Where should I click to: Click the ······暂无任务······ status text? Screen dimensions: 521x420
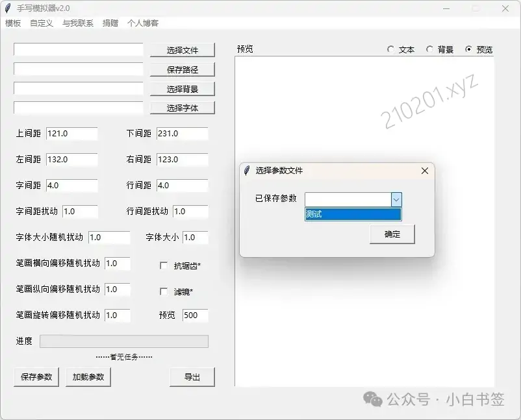point(124,357)
